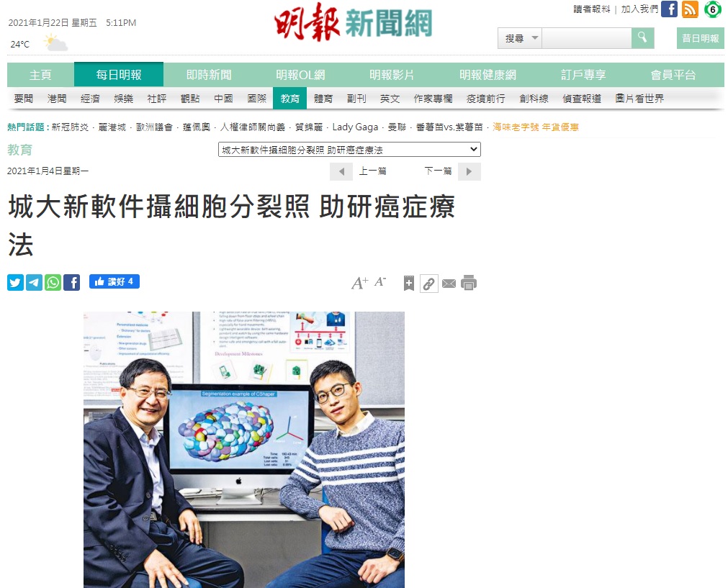Open the RSS feed icon
Image resolution: width=728 pixels, height=588 pixels.
point(690,9)
